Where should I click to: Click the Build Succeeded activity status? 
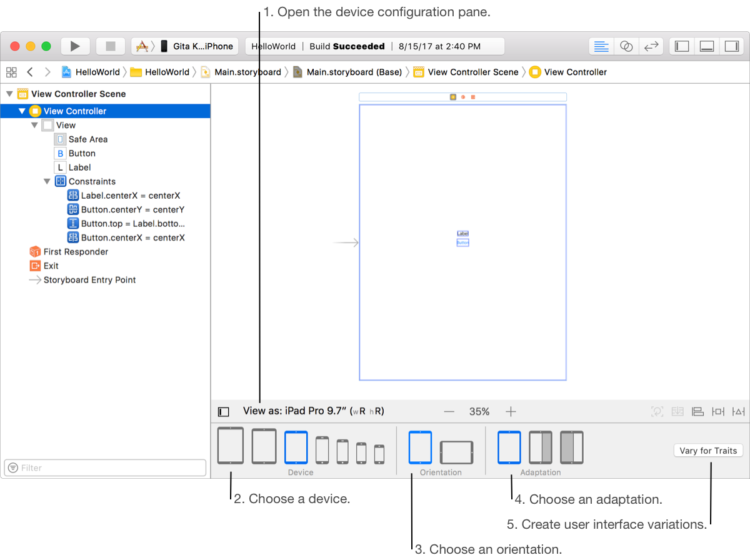(x=347, y=46)
